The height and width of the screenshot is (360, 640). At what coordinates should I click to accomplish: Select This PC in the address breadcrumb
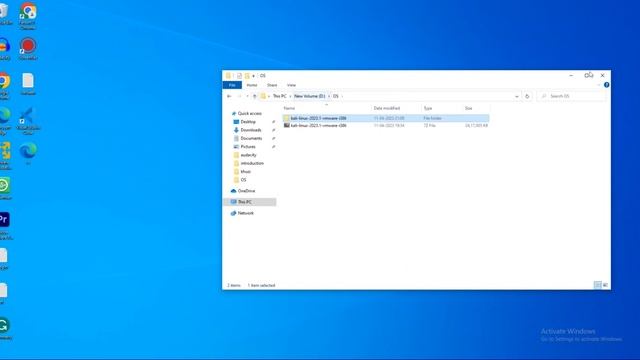coord(280,96)
